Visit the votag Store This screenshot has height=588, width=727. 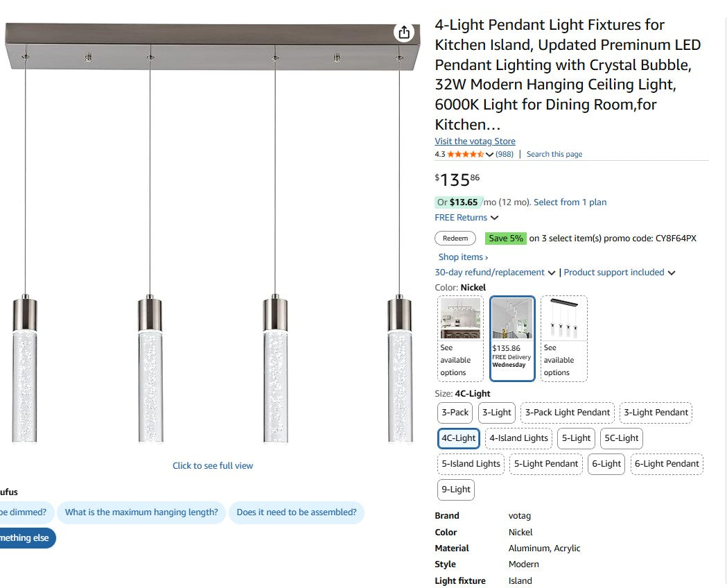[x=475, y=141]
